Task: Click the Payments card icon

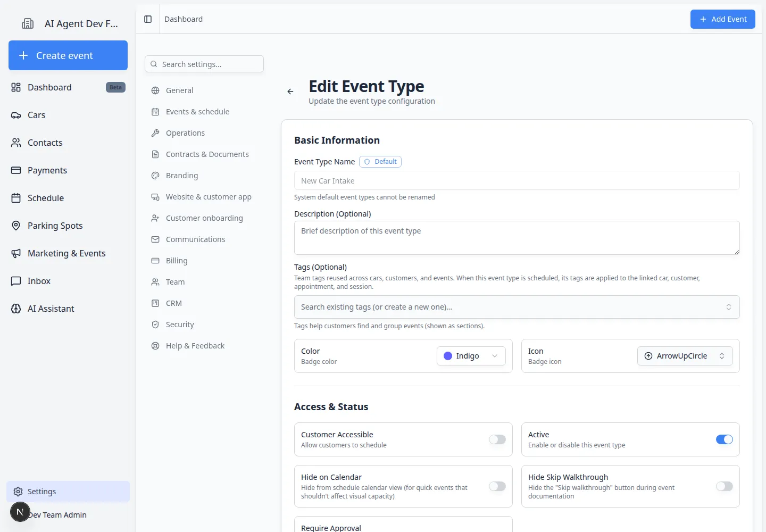Action: click(x=16, y=170)
